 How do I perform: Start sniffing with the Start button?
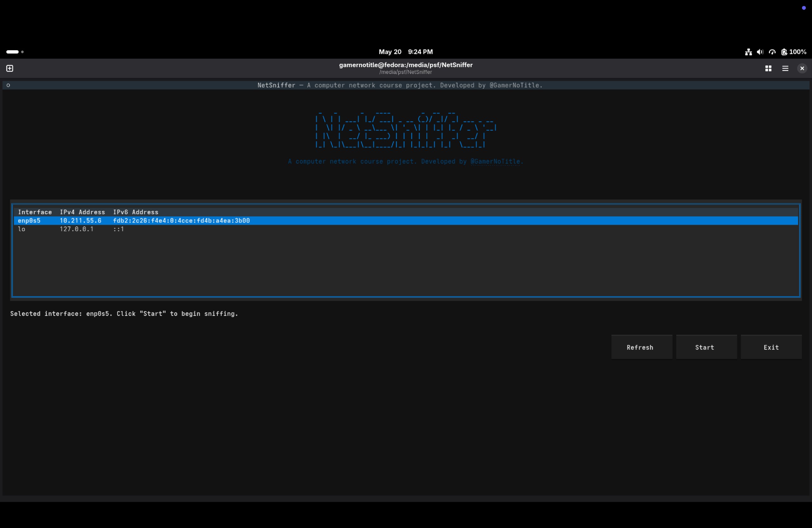click(706, 347)
